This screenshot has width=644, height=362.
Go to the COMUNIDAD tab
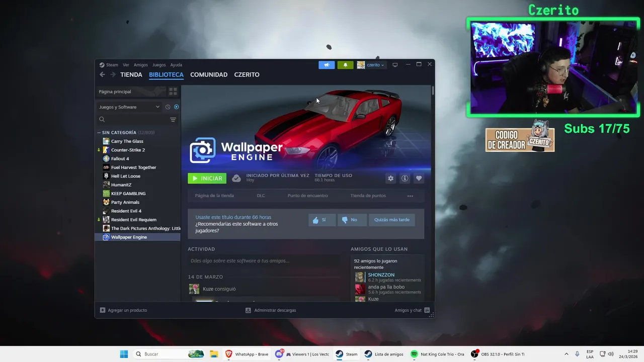[209, 74]
